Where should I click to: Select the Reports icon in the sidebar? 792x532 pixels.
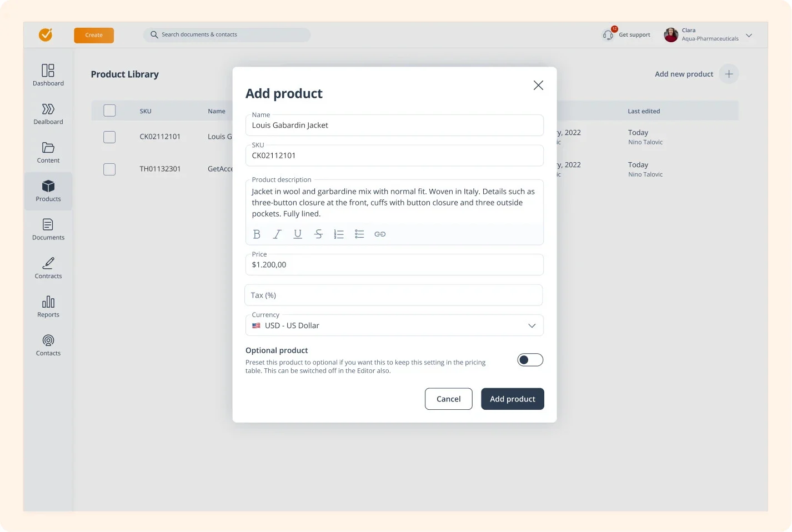[x=48, y=307]
